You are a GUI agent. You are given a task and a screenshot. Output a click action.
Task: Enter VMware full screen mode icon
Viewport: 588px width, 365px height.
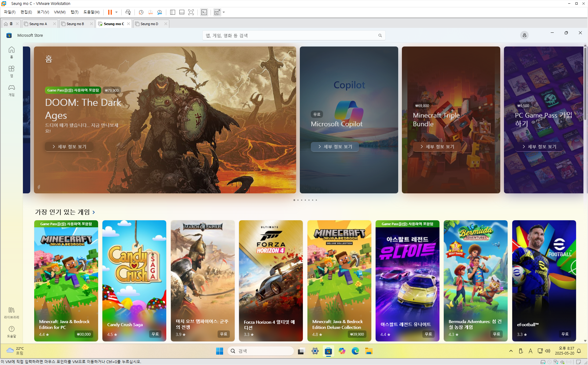click(x=191, y=12)
